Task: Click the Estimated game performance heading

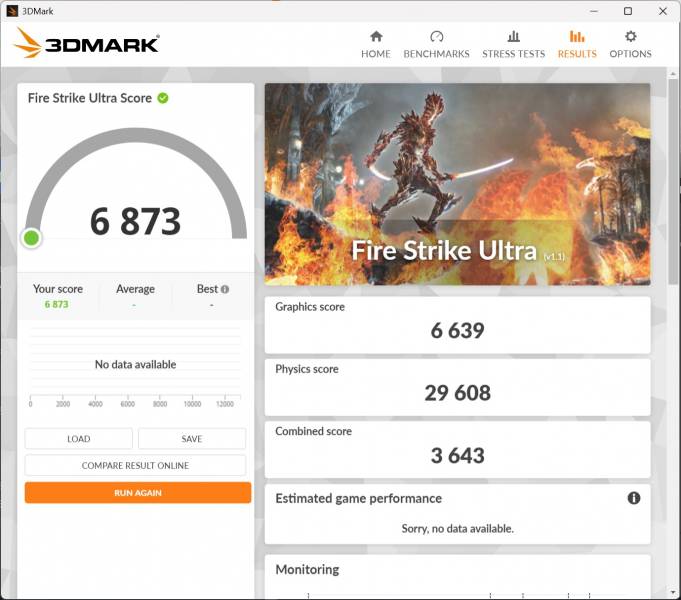Action: click(x=358, y=498)
